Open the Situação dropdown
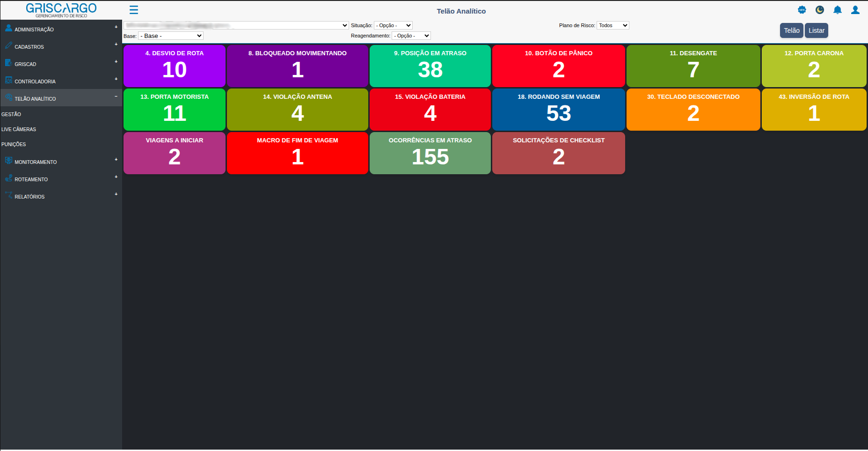The image size is (868, 451). [x=393, y=26]
